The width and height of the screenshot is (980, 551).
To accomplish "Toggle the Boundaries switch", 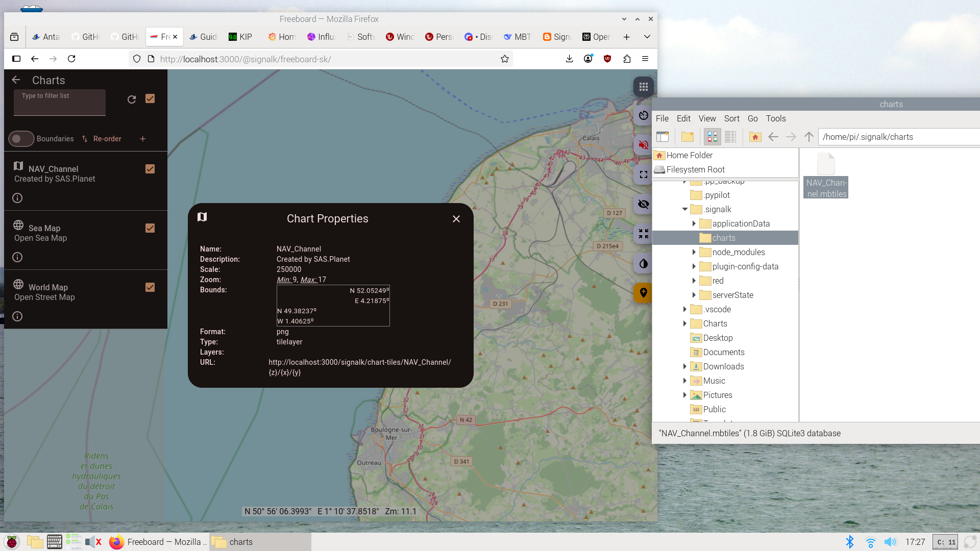I will (21, 139).
